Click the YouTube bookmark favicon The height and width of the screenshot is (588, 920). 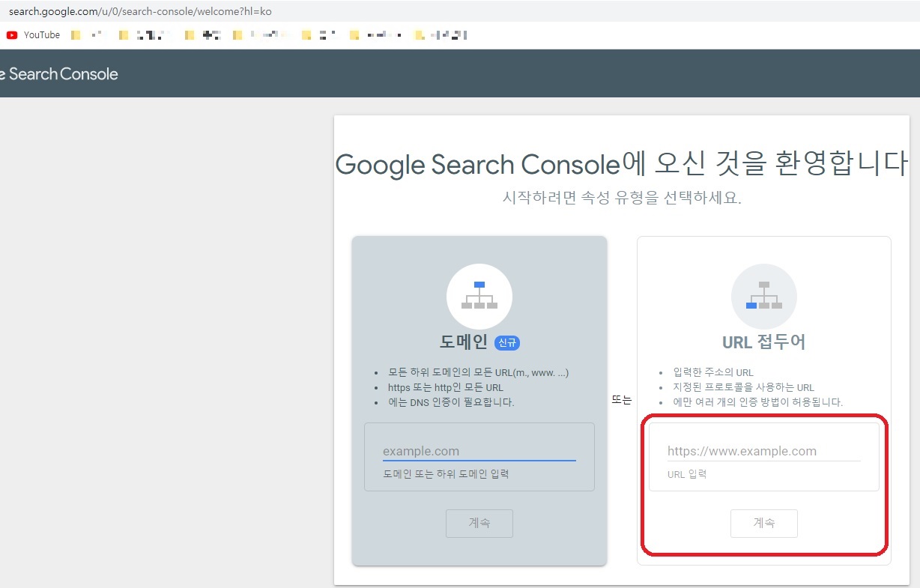[x=12, y=34]
